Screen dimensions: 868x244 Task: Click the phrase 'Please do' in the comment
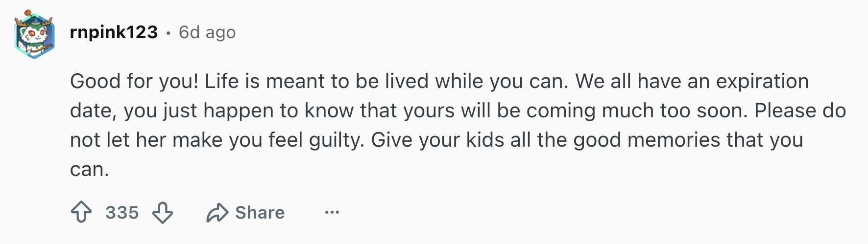pyautogui.click(x=800, y=111)
